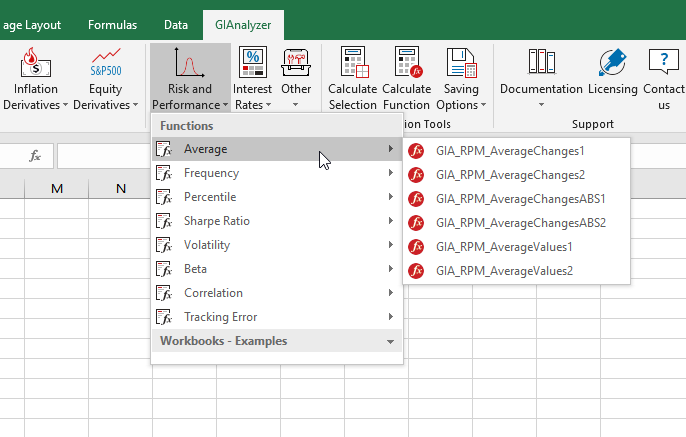Click the fx icon beside Correlation

[x=164, y=293]
